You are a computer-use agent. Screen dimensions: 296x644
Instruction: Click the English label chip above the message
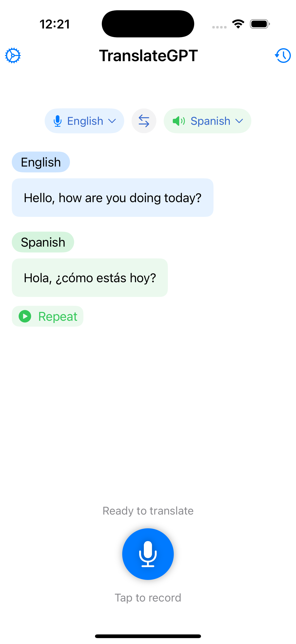click(41, 162)
